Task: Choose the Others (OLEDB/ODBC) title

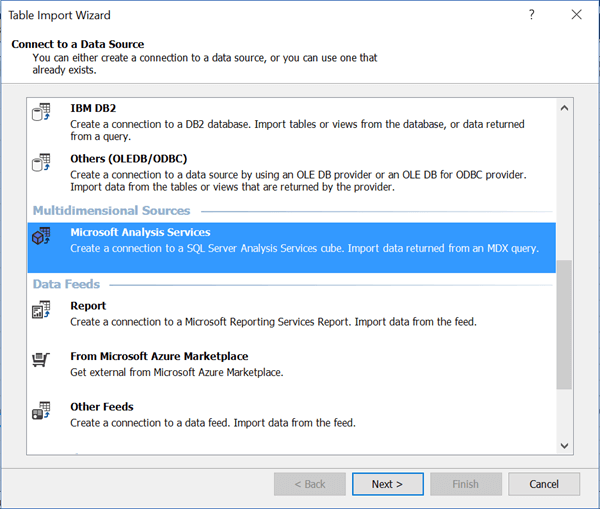Action: tap(128, 158)
